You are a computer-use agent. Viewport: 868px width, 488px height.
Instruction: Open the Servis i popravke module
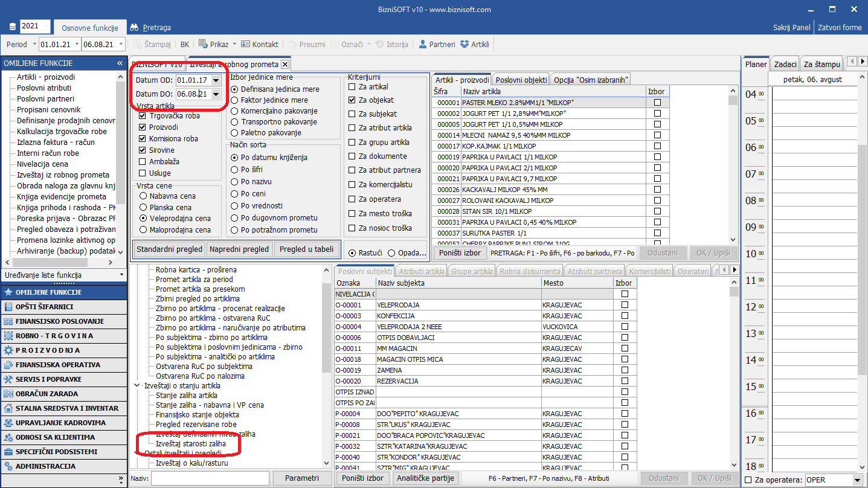pos(8,379)
